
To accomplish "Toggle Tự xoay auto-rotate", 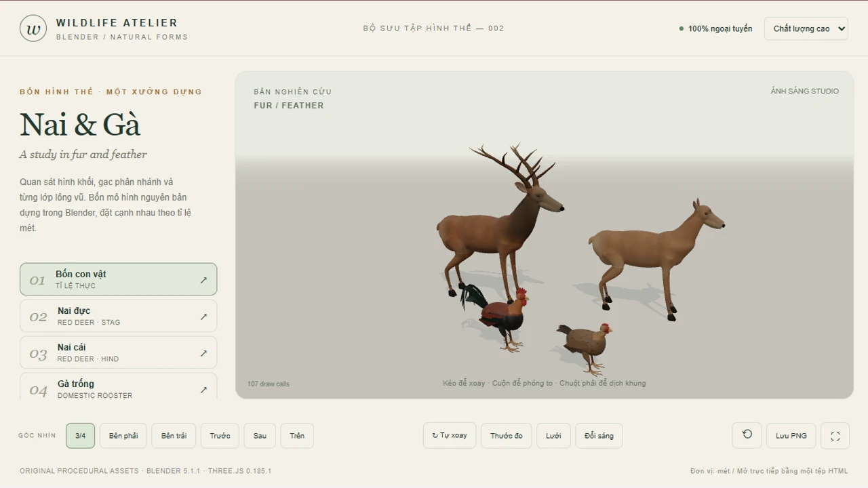I will tap(450, 435).
